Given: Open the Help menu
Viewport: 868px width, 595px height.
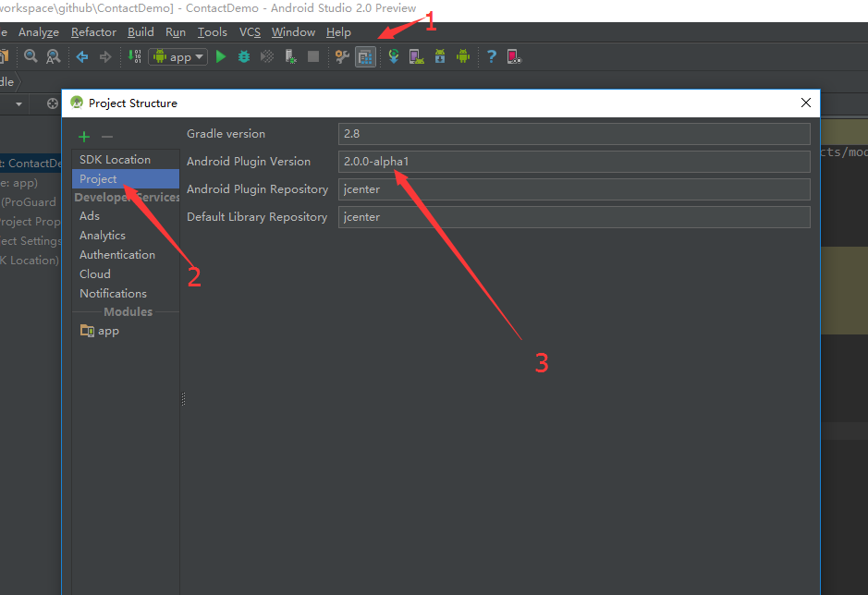Looking at the screenshot, I should (x=338, y=32).
